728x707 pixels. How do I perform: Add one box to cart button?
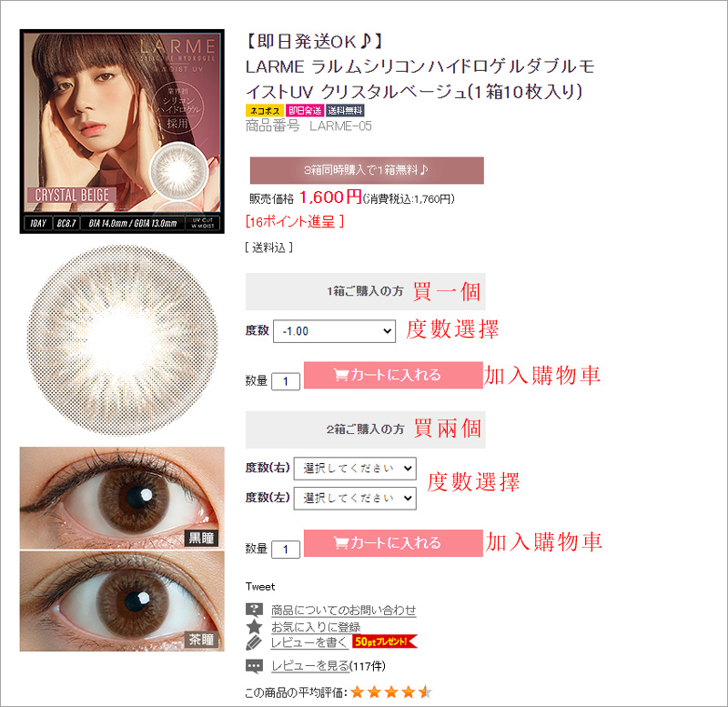coord(393,375)
